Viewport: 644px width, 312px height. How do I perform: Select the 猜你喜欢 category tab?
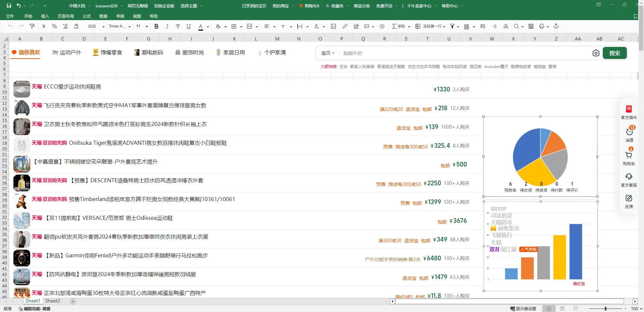pos(26,52)
